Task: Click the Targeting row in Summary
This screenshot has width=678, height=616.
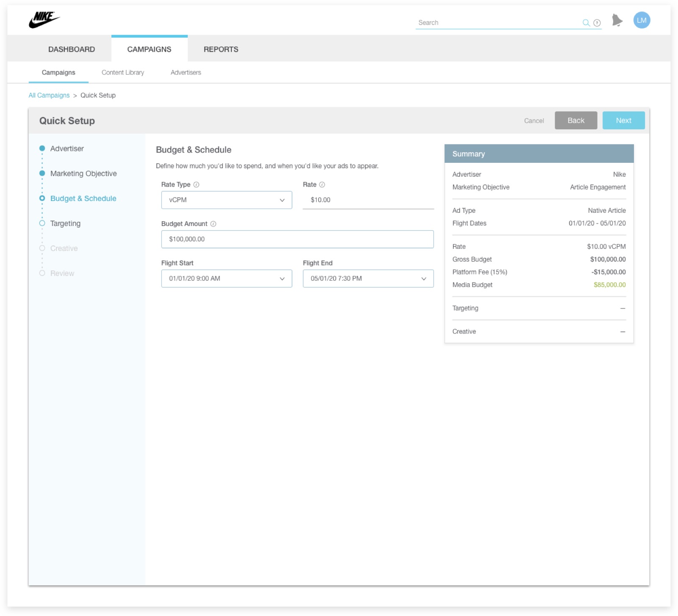Action: [539, 308]
